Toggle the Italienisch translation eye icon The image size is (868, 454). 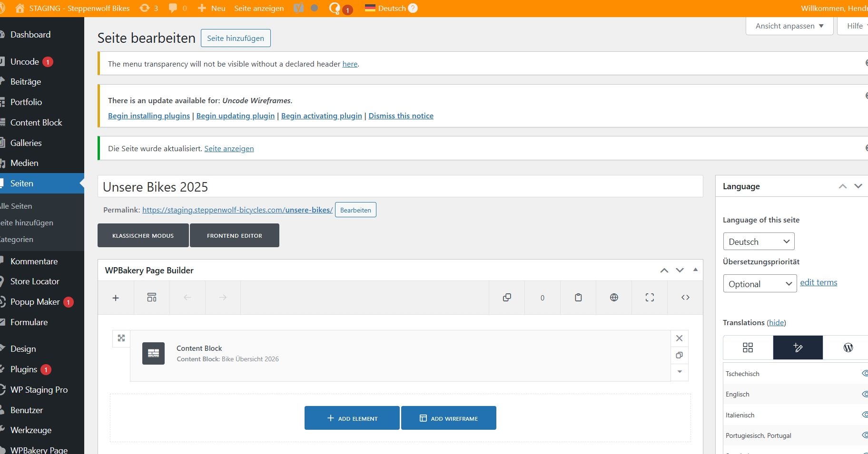click(865, 415)
